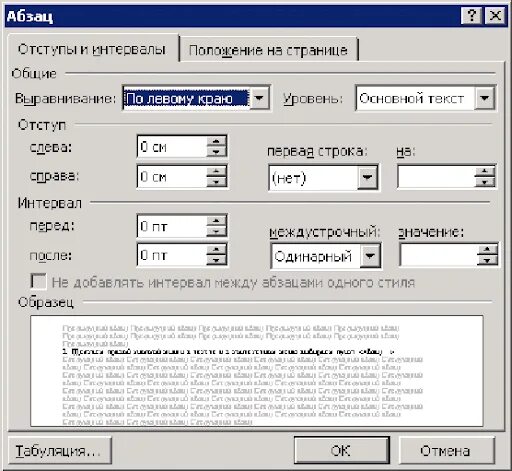Increase the перед spacing value
Image resolution: width=512 pixels, height=471 pixels.
[217, 221]
